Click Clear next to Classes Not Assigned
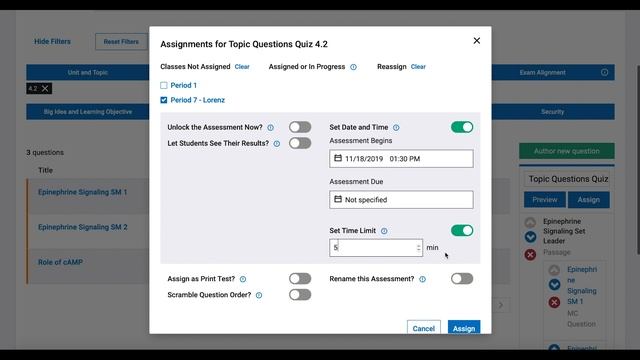Image resolution: width=640 pixels, height=360 pixels. pos(242,67)
